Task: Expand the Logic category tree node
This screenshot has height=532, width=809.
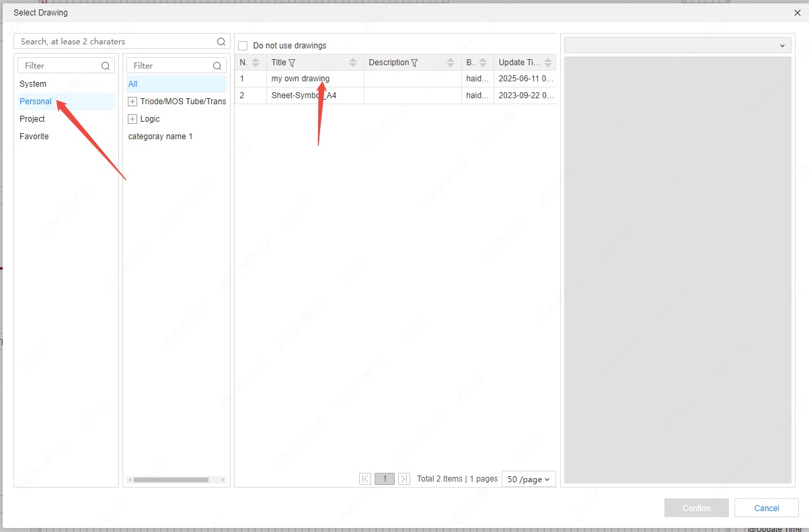Action: (132, 119)
